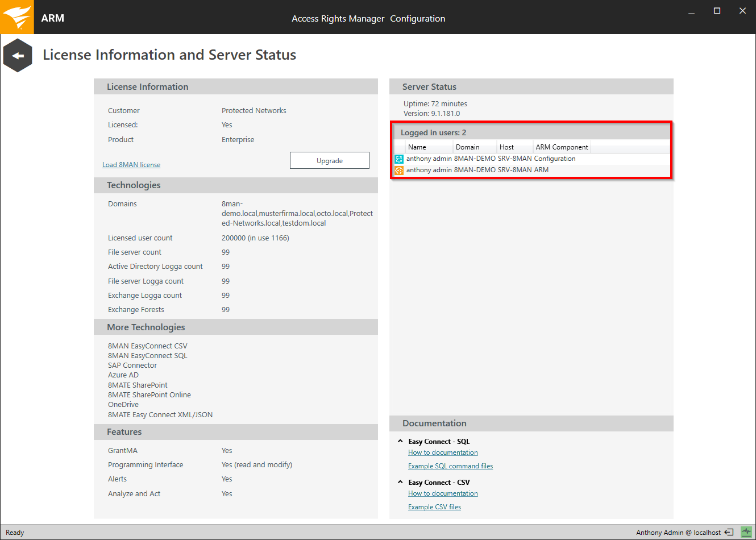
Task: Open SQL How to documentation link
Action: pos(443,452)
